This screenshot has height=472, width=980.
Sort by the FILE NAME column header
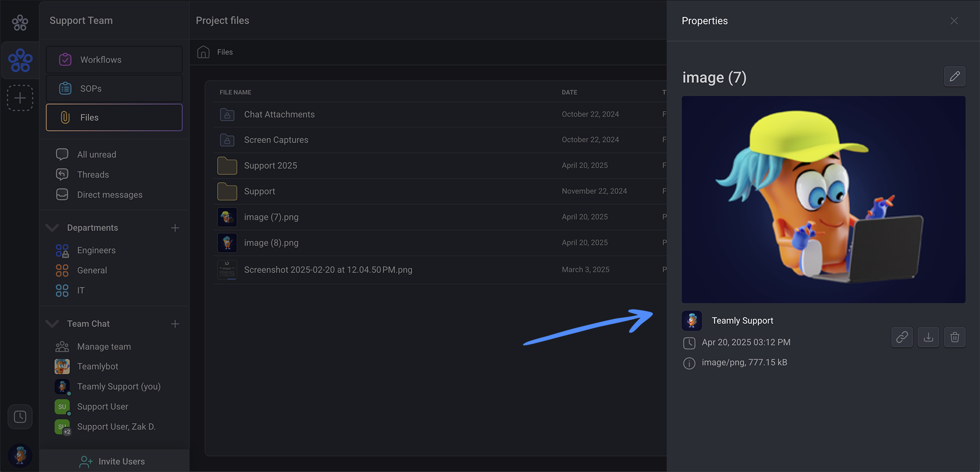[236, 93]
